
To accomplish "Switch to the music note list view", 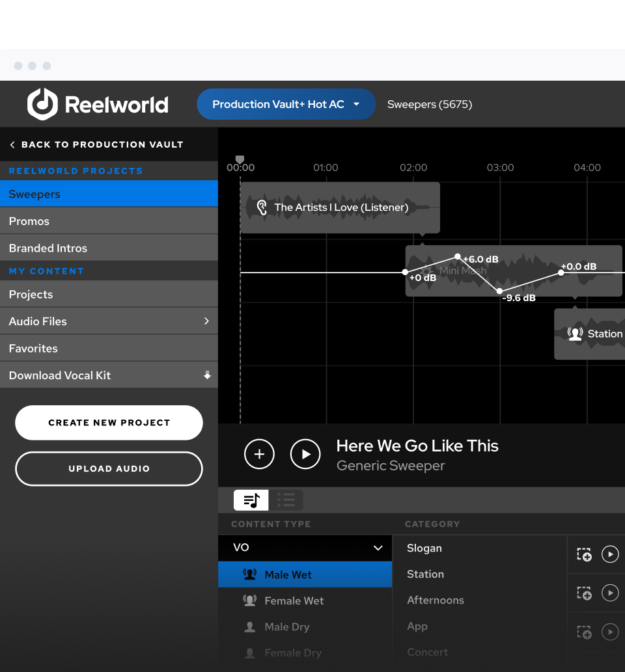I will click(251, 500).
